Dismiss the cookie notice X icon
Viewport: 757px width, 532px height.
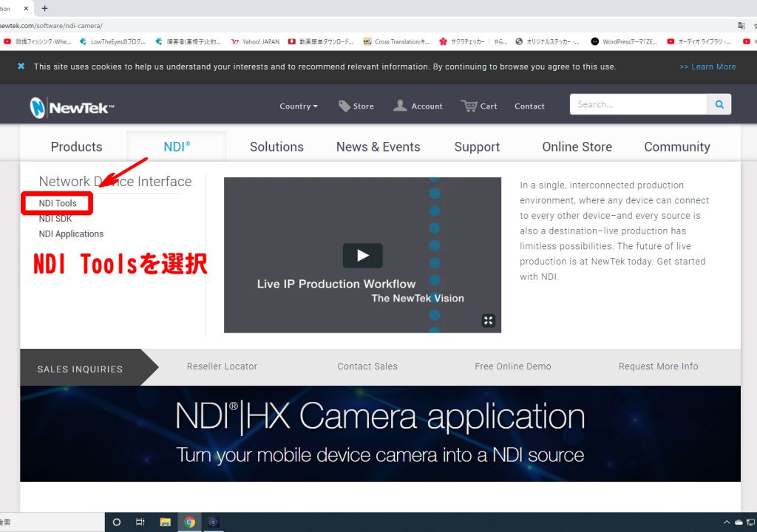coord(21,66)
